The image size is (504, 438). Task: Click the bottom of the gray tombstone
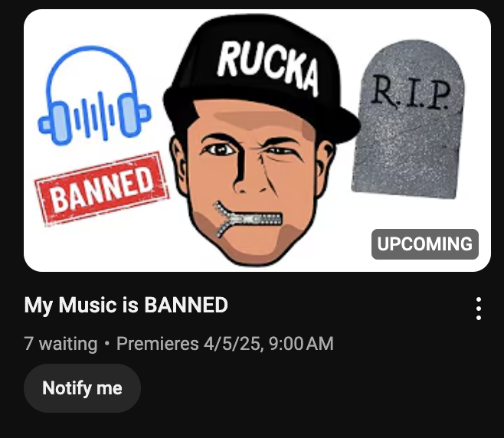404,188
